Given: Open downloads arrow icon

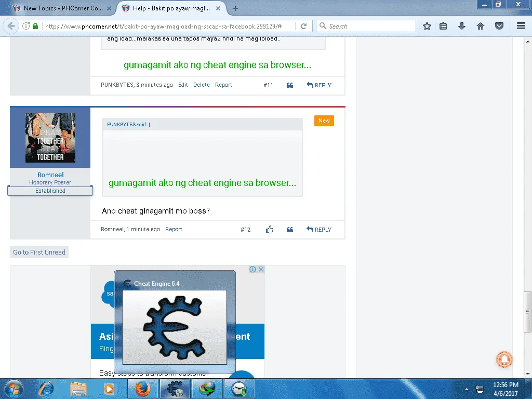Looking at the screenshot, I should click(462, 26).
